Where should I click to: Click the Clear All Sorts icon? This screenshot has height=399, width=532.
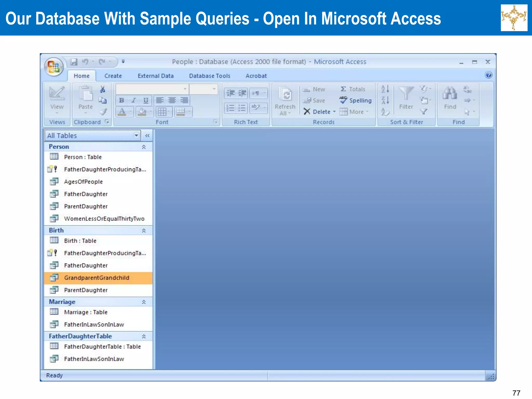pyautogui.click(x=385, y=112)
